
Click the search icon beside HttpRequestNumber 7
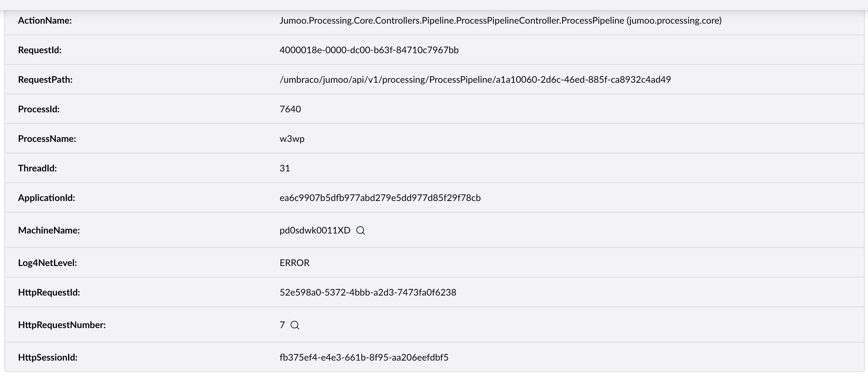click(295, 325)
